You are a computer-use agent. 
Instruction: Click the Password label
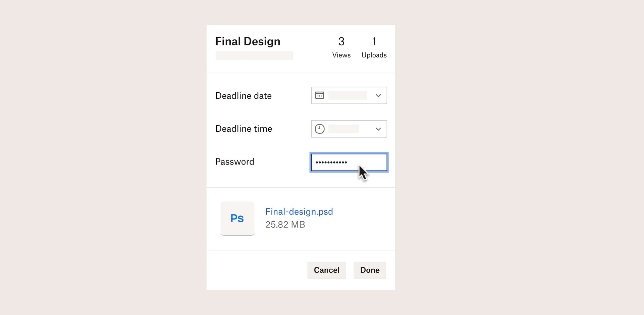coord(234,162)
